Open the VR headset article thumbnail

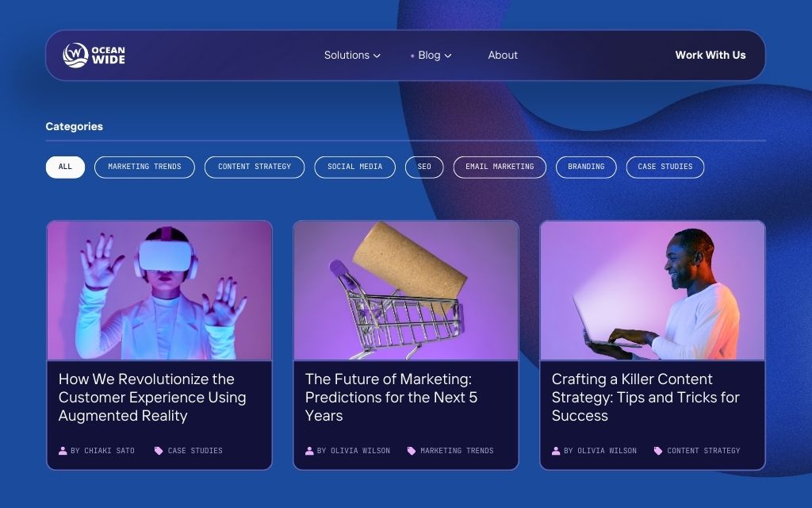(x=159, y=291)
